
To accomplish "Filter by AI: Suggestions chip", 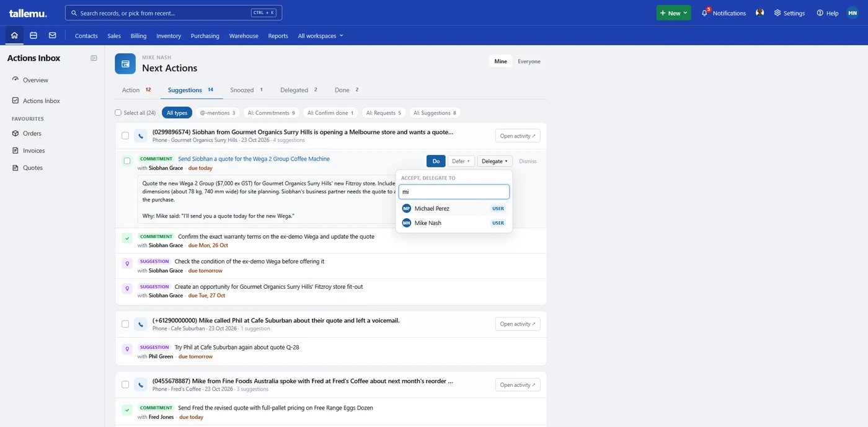I will click(x=435, y=113).
